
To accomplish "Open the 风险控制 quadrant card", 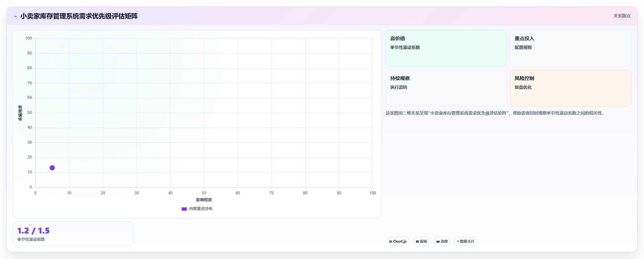I will coord(570,88).
